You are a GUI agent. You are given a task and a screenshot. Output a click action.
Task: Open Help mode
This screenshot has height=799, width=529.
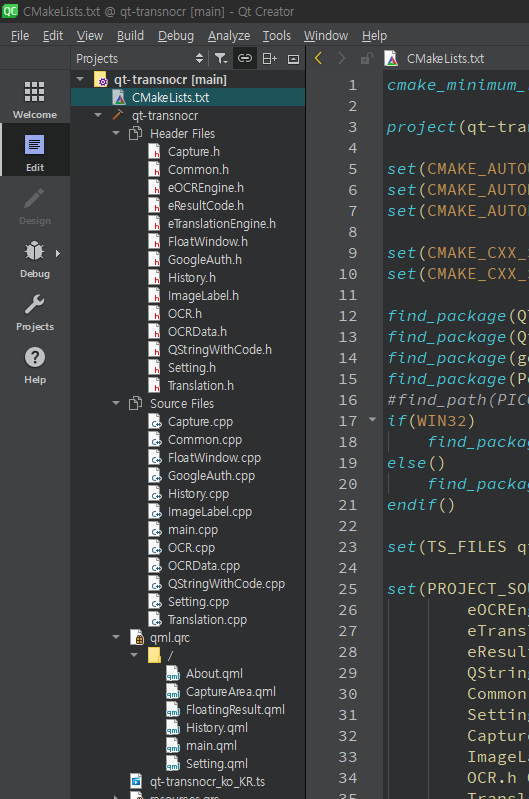[x=35, y=365]
